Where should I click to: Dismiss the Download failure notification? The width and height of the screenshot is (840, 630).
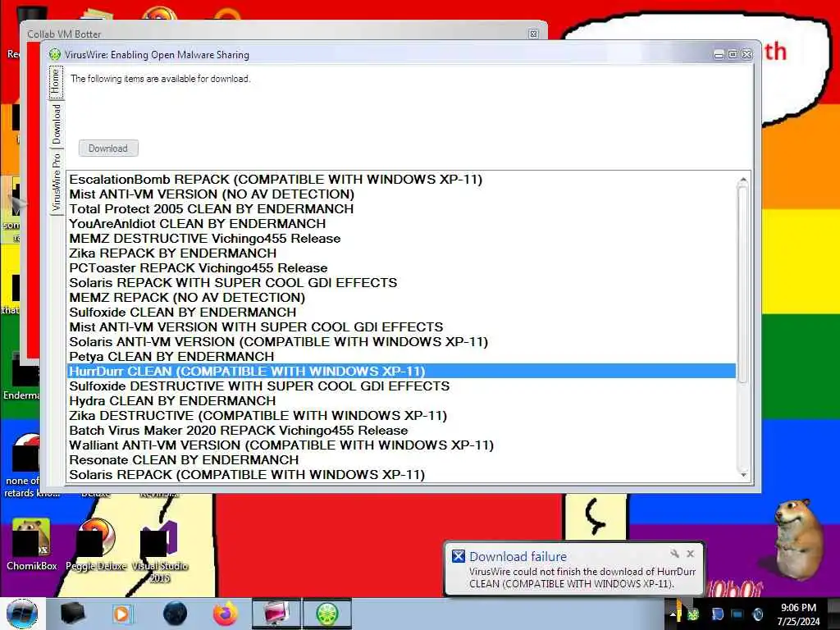tap(691, 554)
